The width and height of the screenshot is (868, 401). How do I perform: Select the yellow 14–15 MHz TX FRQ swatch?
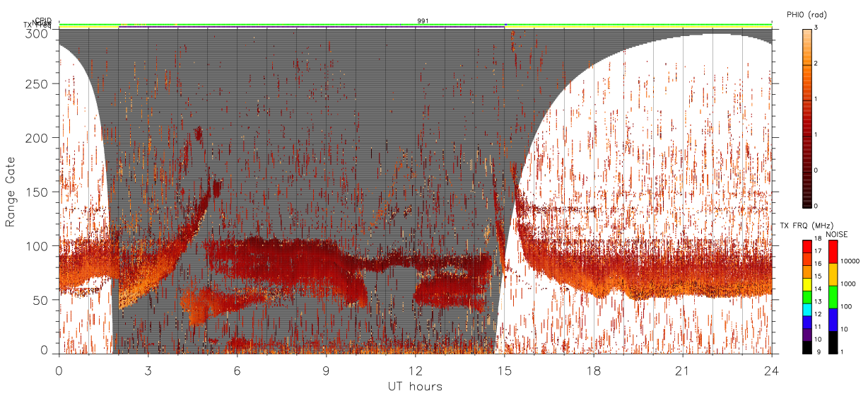(x=807, y=283)
